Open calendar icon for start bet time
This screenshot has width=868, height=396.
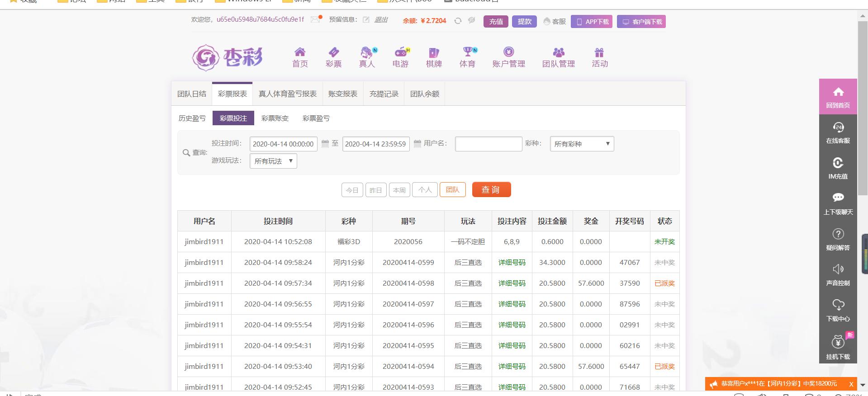tap(325, 144)
